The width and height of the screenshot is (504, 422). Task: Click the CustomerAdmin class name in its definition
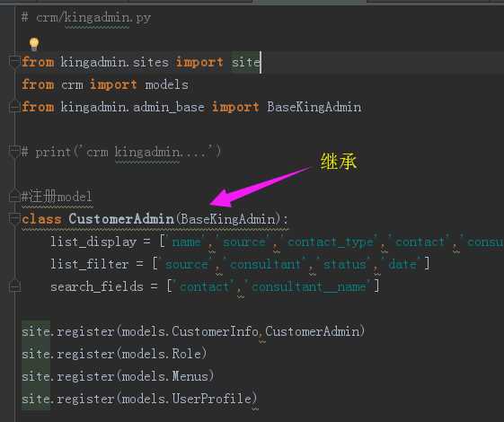121,219
